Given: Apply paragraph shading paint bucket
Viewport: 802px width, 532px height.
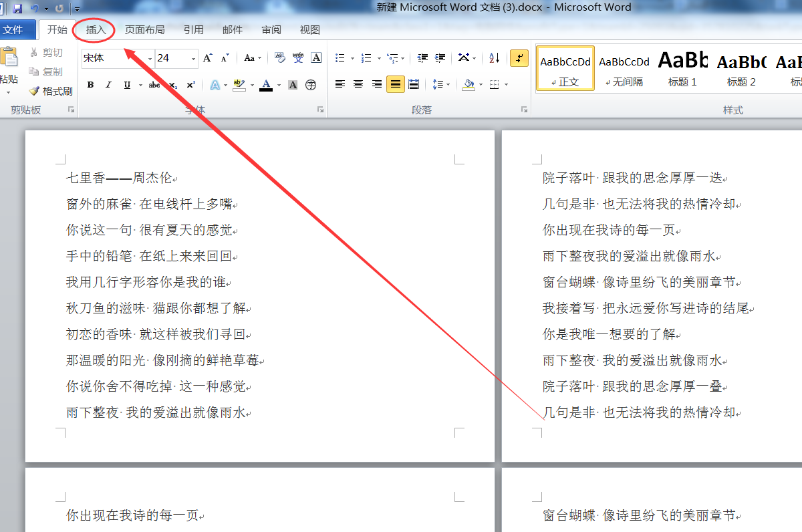Looking at the screenshot, I should point(469,84).
